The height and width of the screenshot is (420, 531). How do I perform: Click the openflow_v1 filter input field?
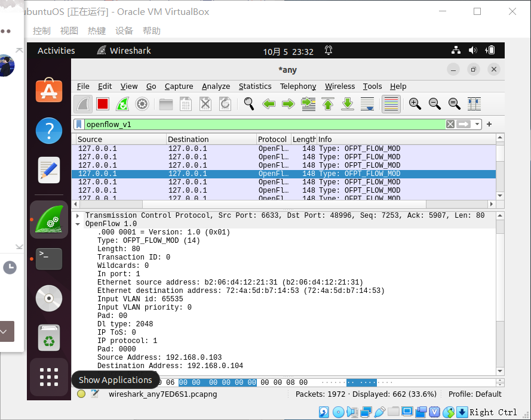pos(264,125)
